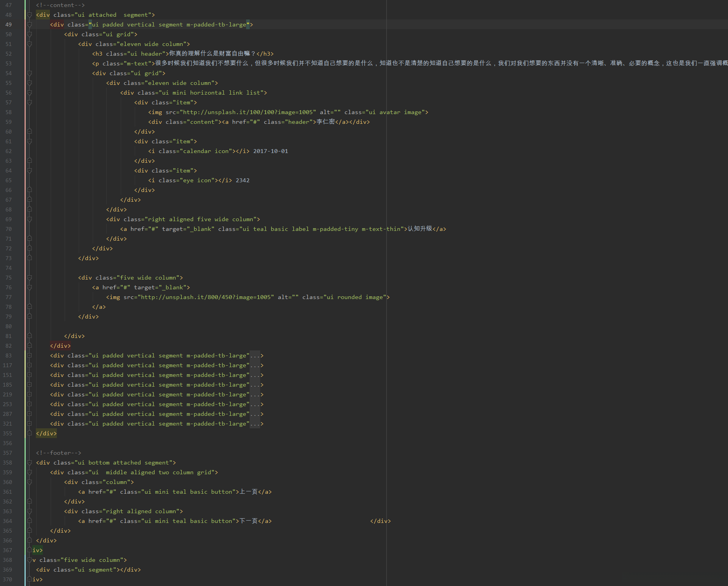Place cursor in the m-text paragraph on line 53
The width and height of the screenshot is (728, 586).
(x=441, y=63)
